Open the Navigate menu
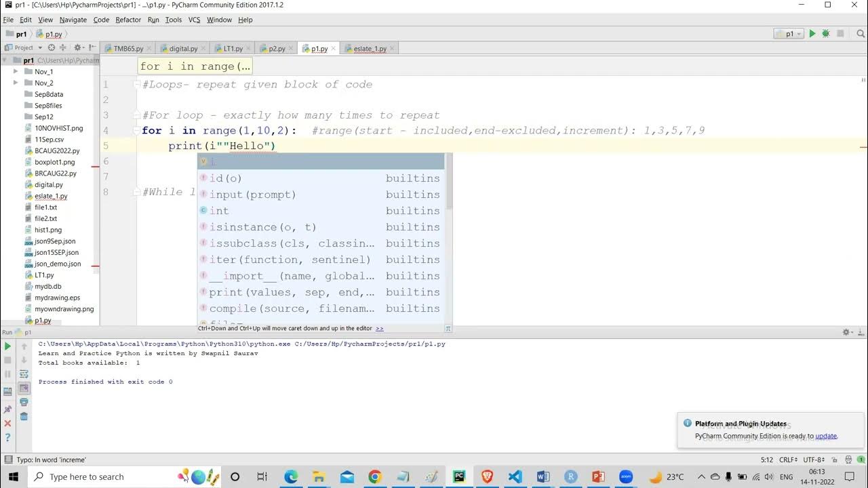This screenshot has height=488, width=868. click(73, 20)
